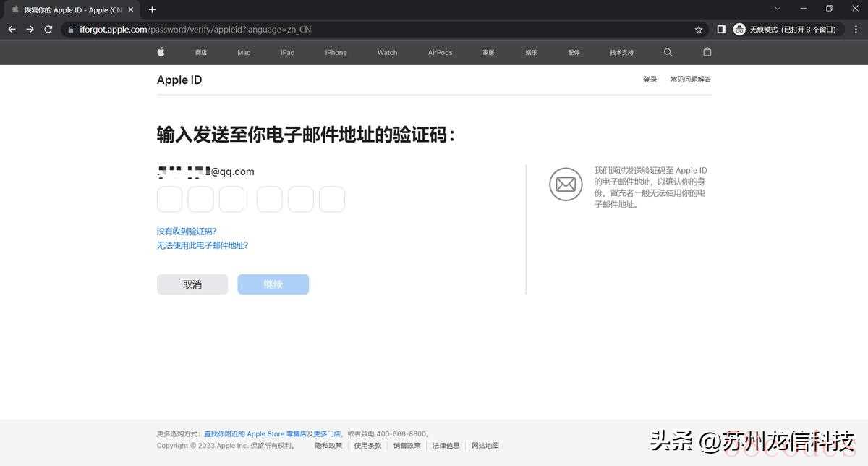
Task: Focus the second verification code box
Action: tap(201, 199)
